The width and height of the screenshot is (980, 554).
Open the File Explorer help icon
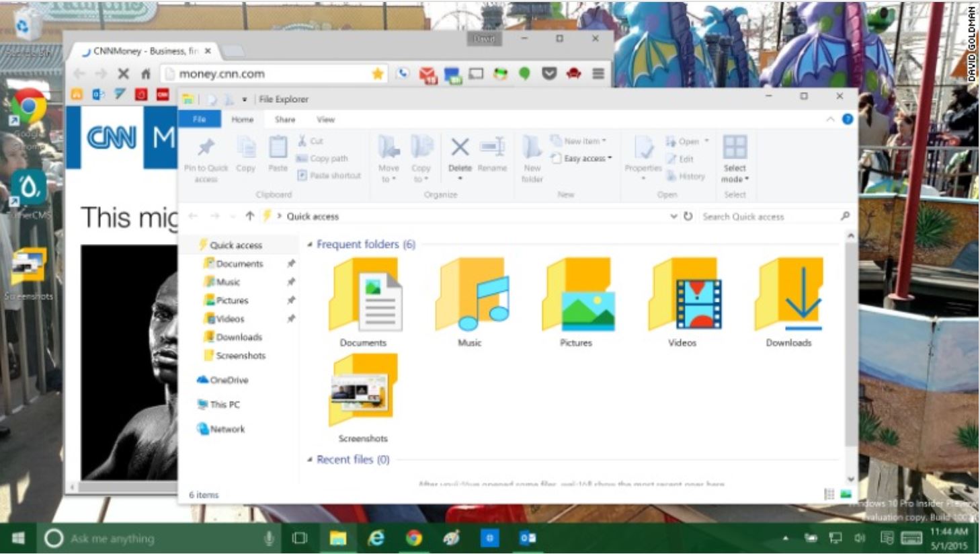tap(848, 119)
